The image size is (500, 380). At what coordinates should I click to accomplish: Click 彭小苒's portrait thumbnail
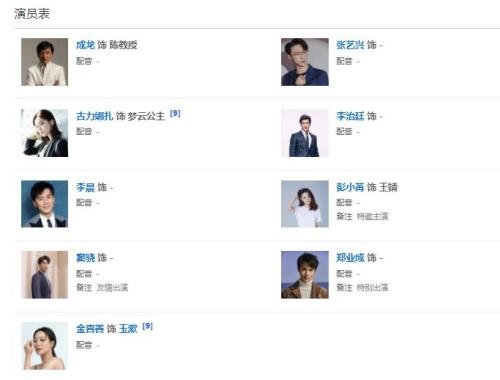pyautogui.click(x=305, y=204)
